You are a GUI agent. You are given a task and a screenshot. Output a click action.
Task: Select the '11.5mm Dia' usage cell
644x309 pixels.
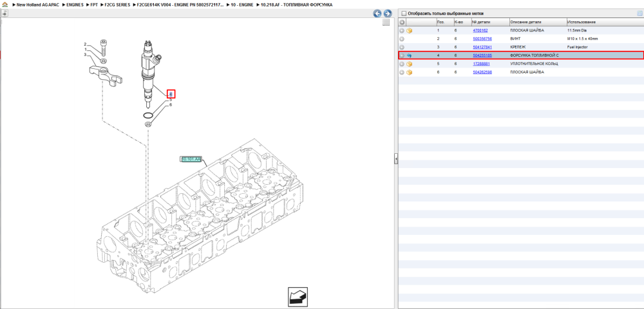pos(576,30)
